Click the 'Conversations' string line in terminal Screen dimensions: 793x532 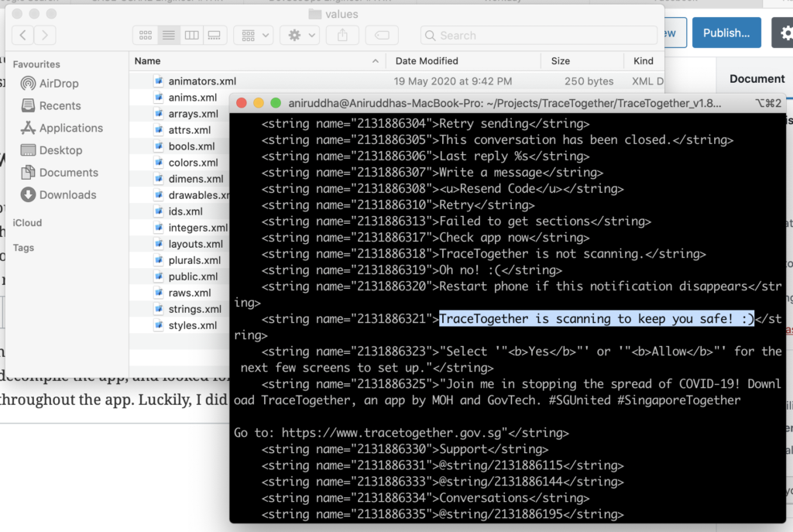[425, 498]
